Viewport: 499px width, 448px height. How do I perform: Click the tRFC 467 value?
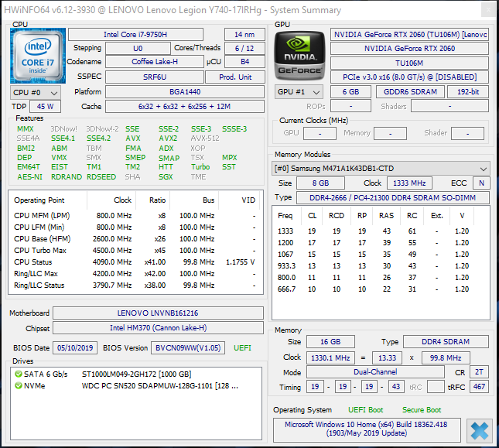479,387
